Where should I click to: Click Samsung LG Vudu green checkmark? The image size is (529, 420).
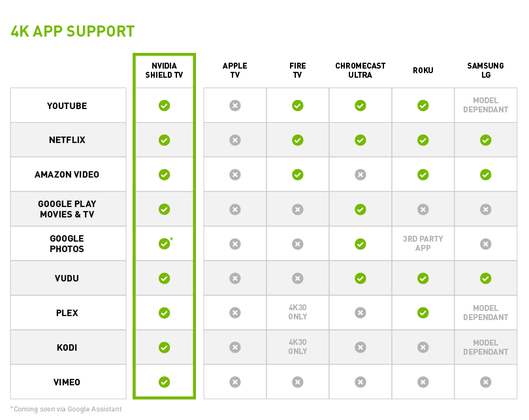pos(485,278)
